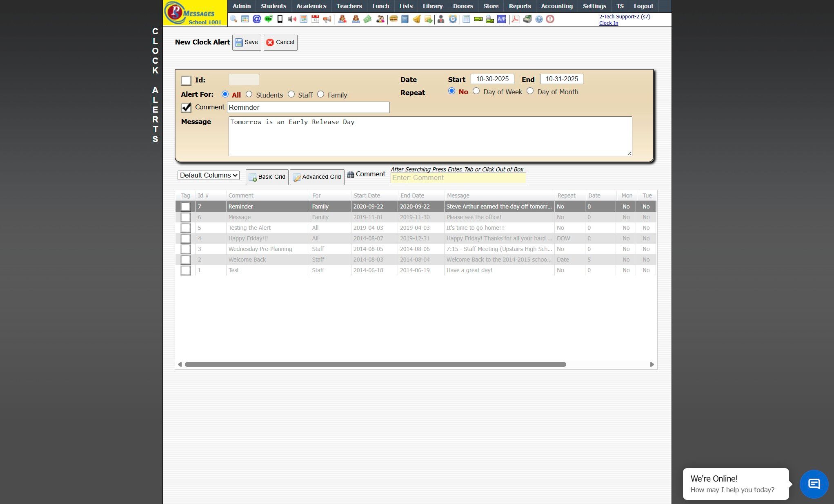834x504 pixels.
Task: Click the green chat bubble icon
Action: click(268, 19)
